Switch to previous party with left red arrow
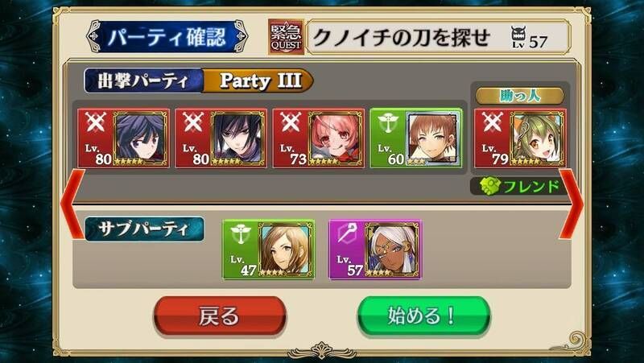Image resolution: width=644 pixels, height=363 pixels. point(72,204)
